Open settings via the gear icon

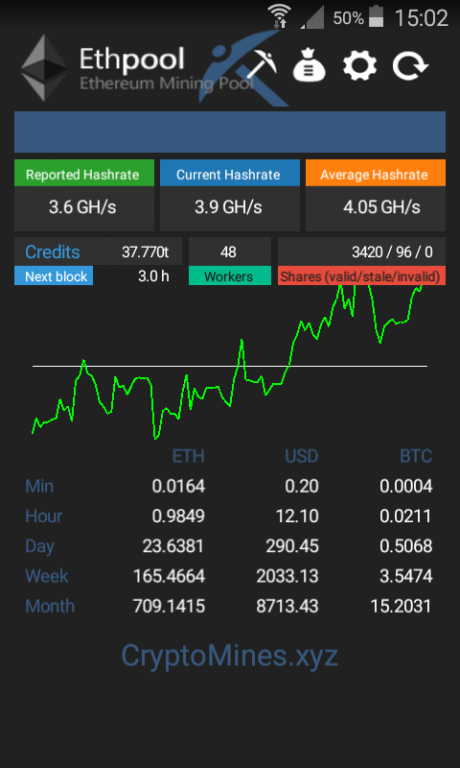[360, 65]
